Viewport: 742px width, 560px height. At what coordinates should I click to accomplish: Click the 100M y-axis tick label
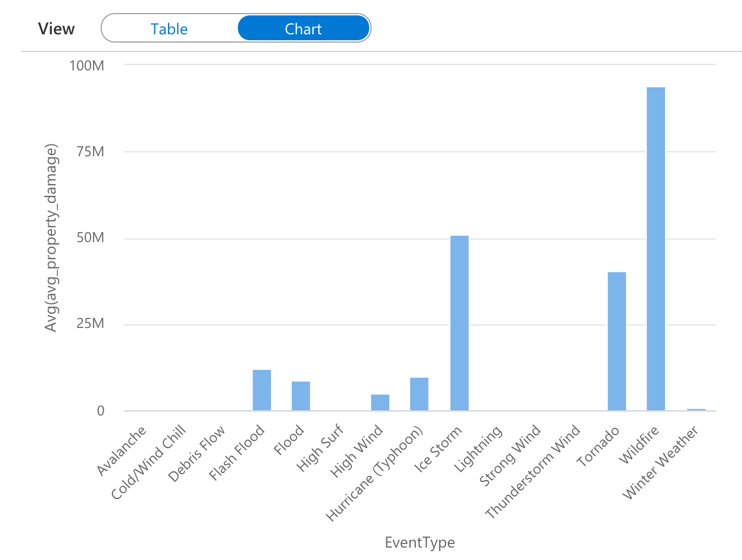[86, 65]
